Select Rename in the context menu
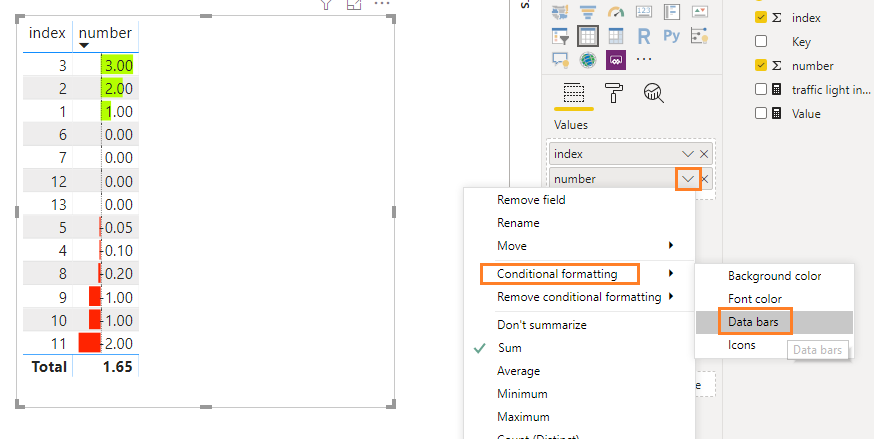 [x=518, y=223]
